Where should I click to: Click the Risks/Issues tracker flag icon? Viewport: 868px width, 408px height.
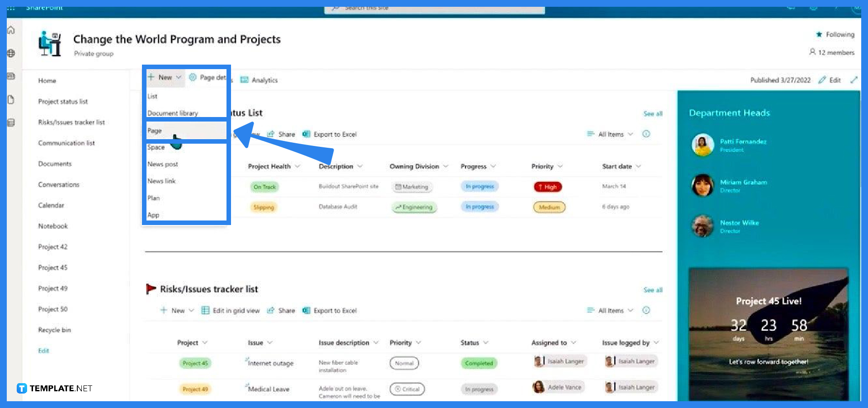point(151,289)
